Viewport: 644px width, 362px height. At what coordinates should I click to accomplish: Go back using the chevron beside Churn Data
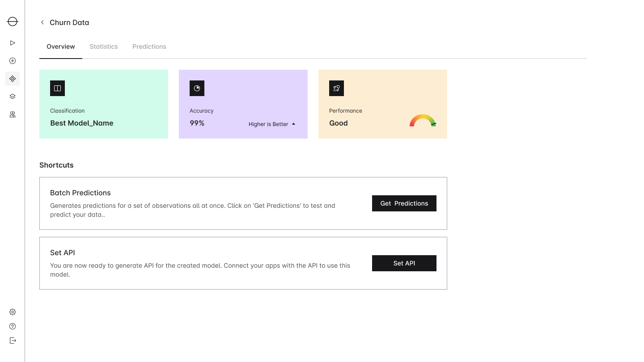(42, 22)
